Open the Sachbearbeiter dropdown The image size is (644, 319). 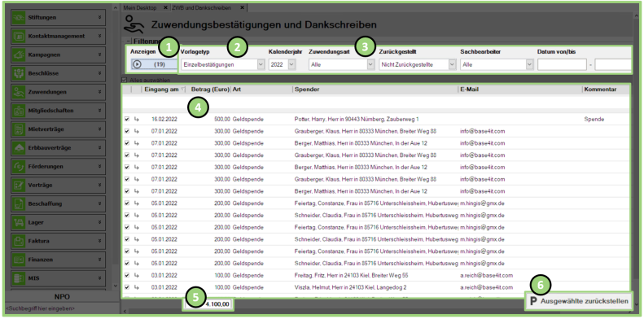[x=529, y=64]
